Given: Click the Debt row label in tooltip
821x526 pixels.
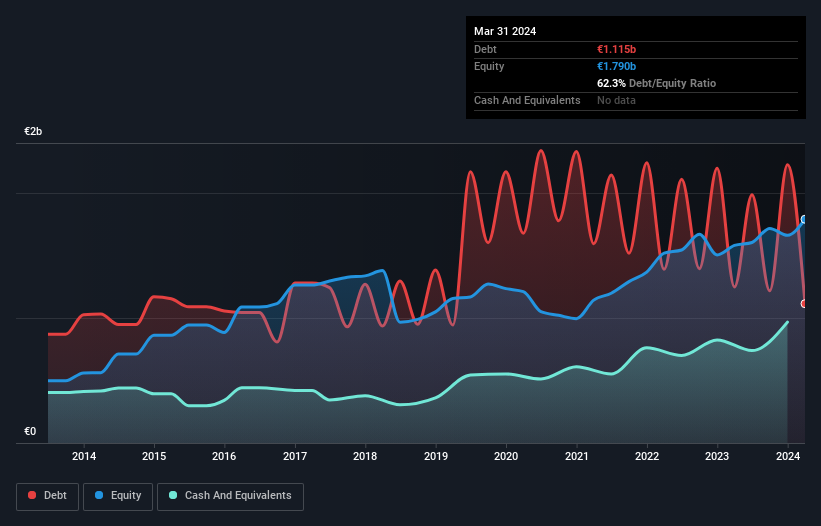Looking at the screenshot, I should tap(485, 49).
